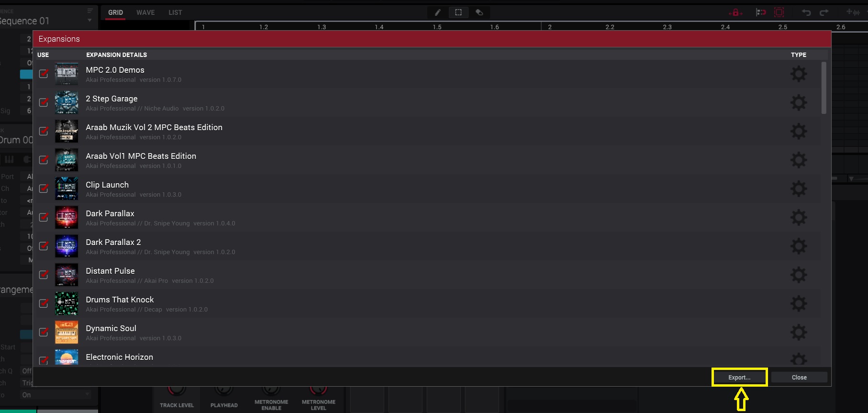Expand the Sequence 01 dropdown arrow
Viewport: 868px width, 413px height.
(x=89, y=21)
